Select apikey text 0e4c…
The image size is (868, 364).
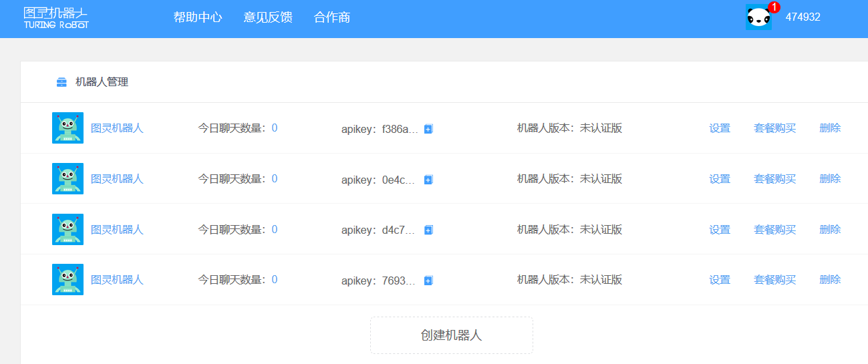[x=399, y=180]
